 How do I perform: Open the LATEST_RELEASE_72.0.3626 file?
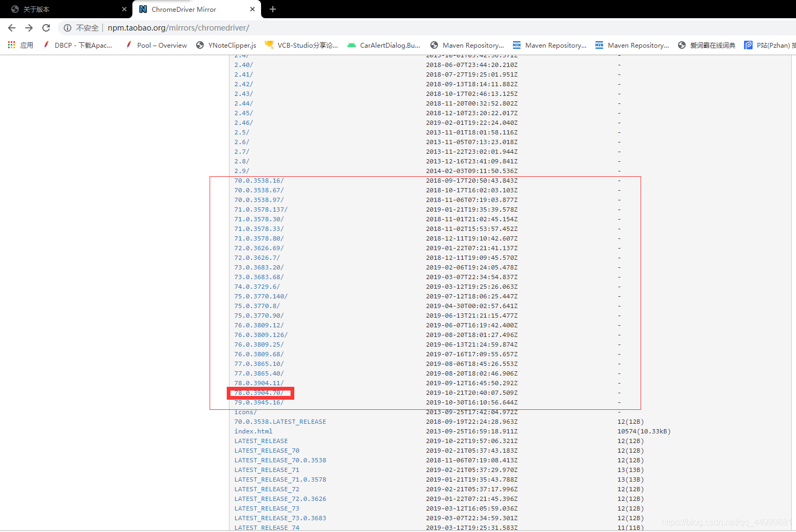pyautogui.click(x=280, y=499)
